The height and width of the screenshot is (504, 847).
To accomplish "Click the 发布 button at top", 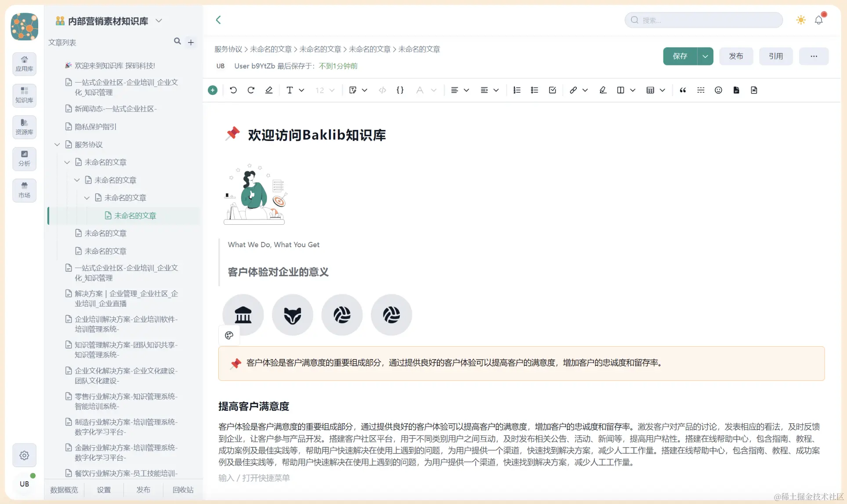I will 736,56.
